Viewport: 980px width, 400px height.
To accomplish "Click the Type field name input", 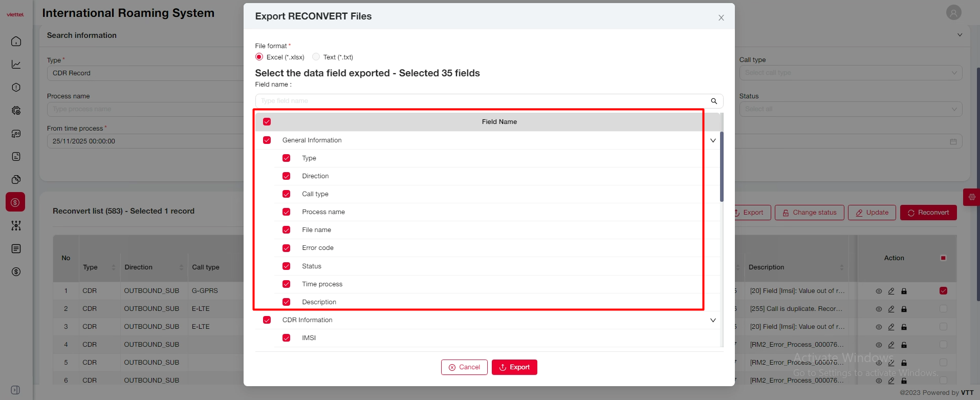I will (481, 101).
